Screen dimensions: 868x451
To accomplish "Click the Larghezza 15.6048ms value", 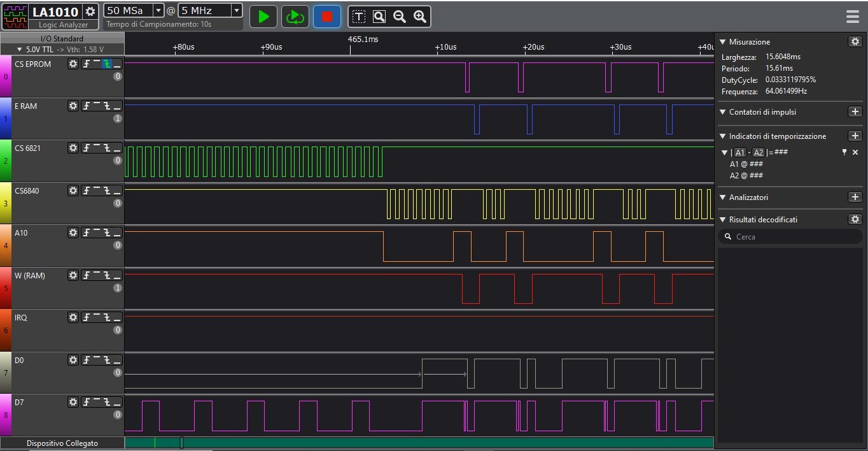I will (783, 57).
